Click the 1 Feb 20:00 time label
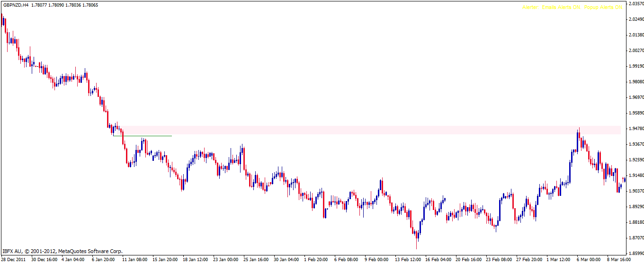644x263 pixels. pyautogui.click(x=316, y=260)
